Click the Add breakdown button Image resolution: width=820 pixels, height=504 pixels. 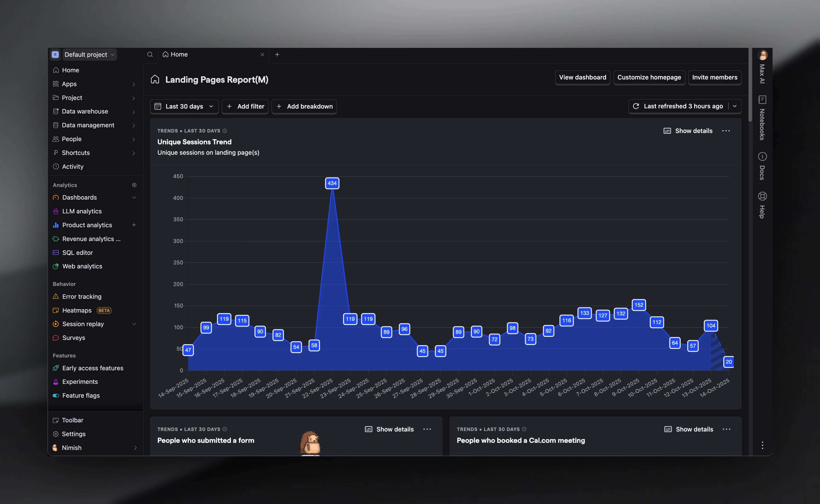(304, 106)
